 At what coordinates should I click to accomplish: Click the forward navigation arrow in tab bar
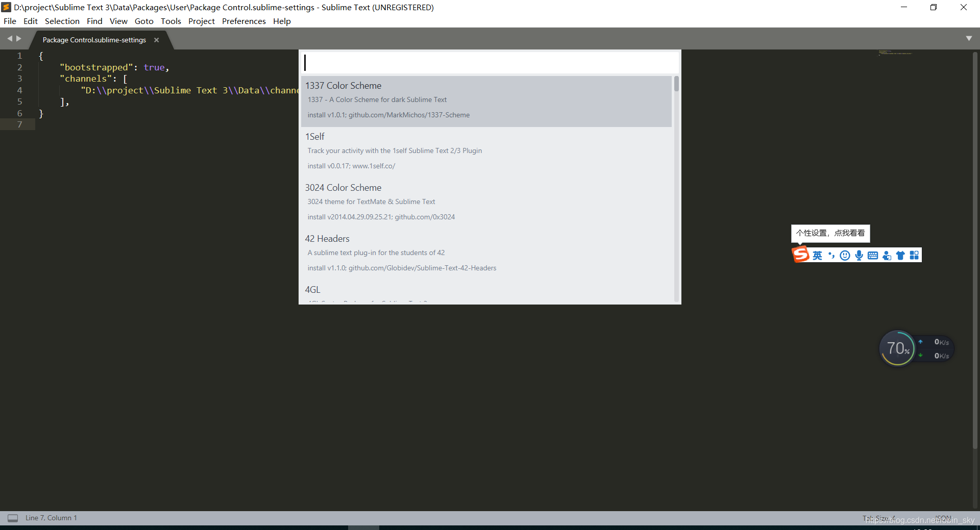(19, 38)
